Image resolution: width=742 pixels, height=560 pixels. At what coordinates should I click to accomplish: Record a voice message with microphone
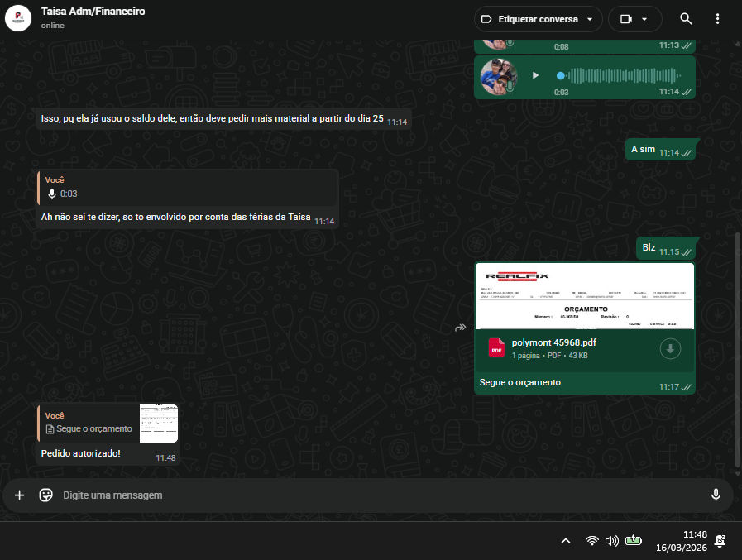point(716,495)
